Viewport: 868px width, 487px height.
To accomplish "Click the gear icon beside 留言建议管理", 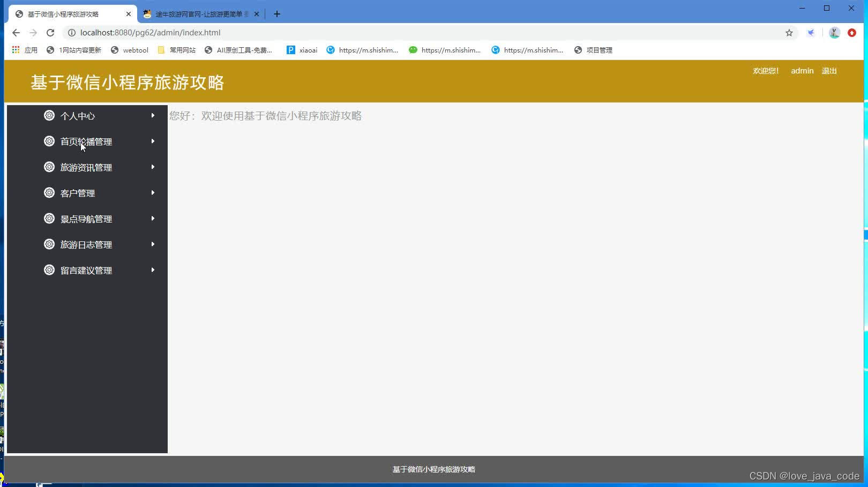I will click(49, 270).
